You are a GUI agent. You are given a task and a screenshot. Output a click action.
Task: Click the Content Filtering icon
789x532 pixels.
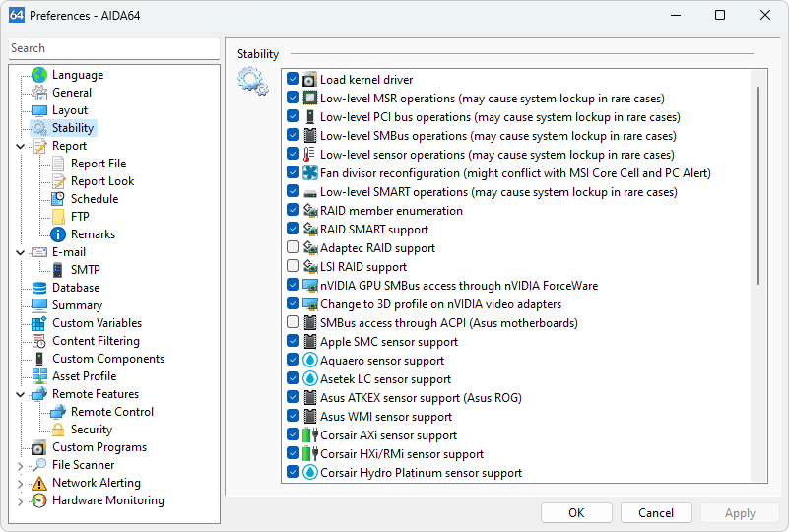39,341
